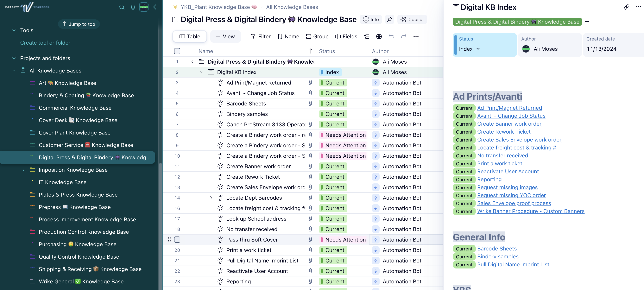Click the Jump to top button
This screenshot has height=290, width=644.
[x=79, y=24]
